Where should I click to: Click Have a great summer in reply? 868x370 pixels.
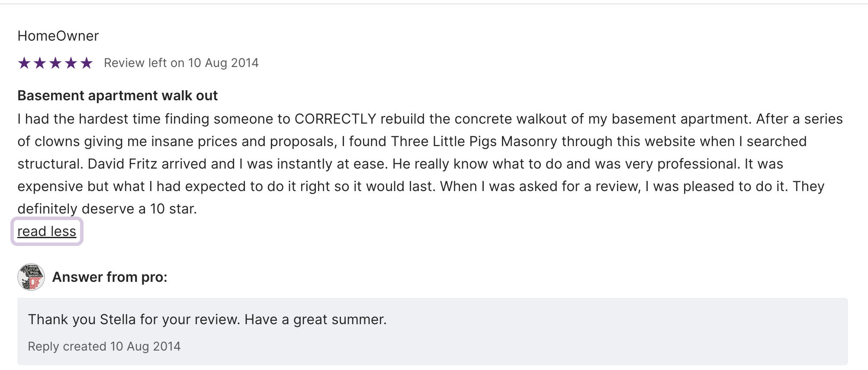[x=315, y=319]
